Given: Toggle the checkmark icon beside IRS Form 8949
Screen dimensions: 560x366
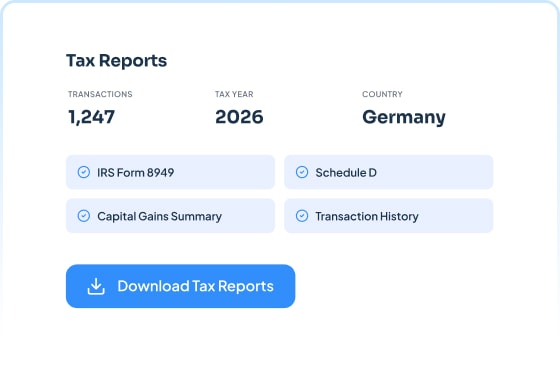Looking at the screenshot, I should (x=84, y=172).
